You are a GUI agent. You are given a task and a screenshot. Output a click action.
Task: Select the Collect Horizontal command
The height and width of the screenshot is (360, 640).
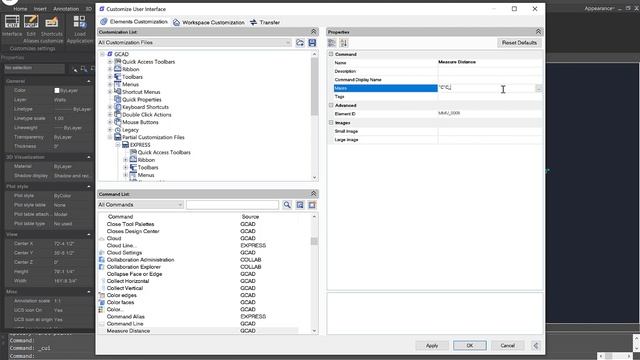(128, 281)
